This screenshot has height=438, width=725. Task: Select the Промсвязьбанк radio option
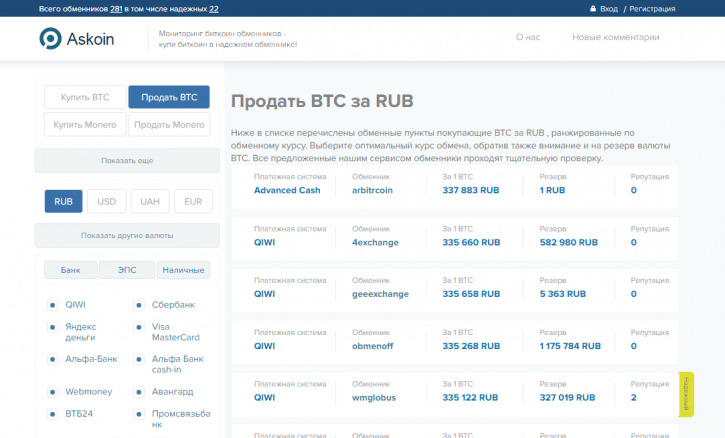coord(139,414)
